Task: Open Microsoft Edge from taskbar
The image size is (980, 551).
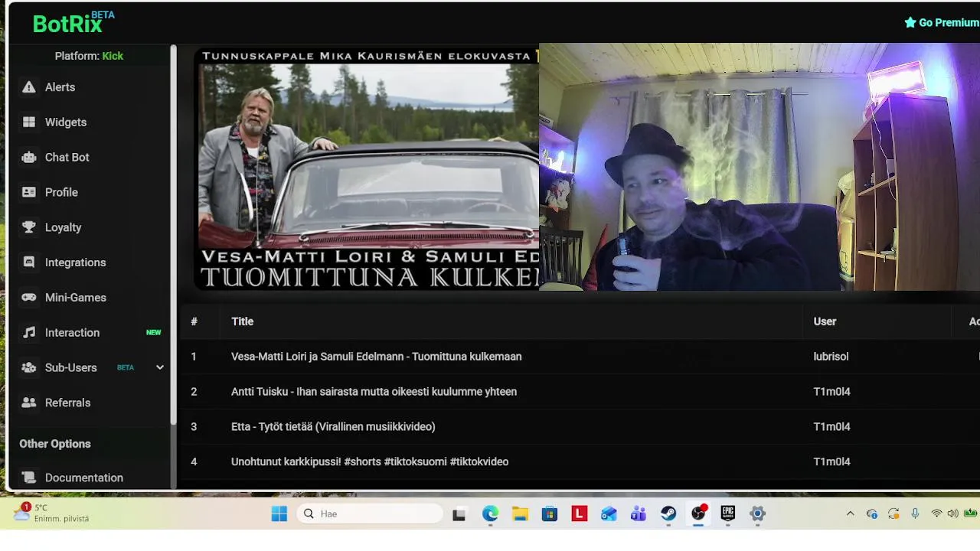Action: pyautogui.click(x=490, y=514)
